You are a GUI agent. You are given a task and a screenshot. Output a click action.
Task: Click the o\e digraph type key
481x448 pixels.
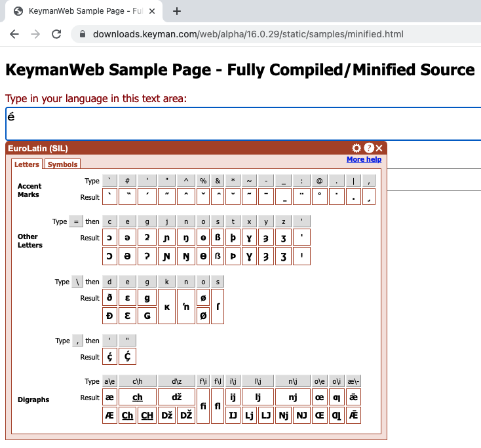tap(319, 381)
